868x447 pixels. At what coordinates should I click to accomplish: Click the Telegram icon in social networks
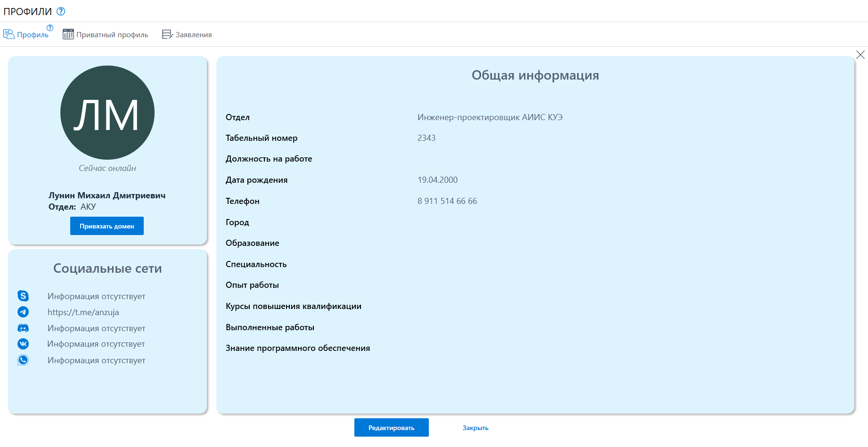pos(23,312)
